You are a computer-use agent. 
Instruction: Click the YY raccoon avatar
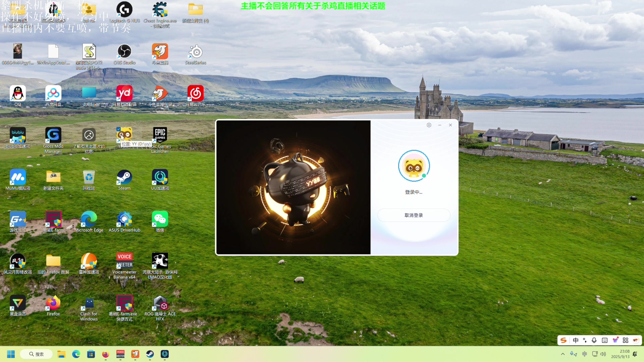414,166
